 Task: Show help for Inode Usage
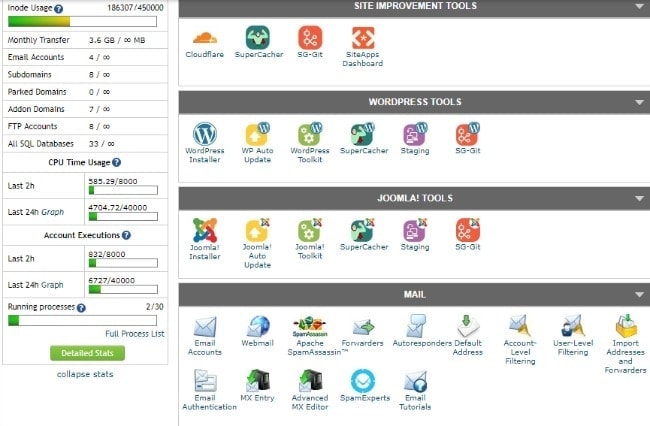pyautogui.click(x=59, y=9)
